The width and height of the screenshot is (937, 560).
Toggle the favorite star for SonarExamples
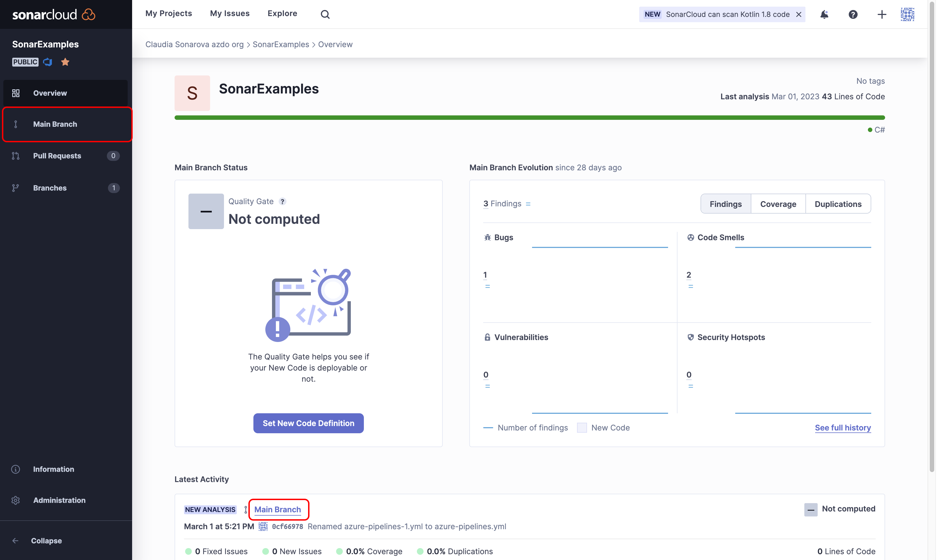pyautogui.click(x=65, y=62)
